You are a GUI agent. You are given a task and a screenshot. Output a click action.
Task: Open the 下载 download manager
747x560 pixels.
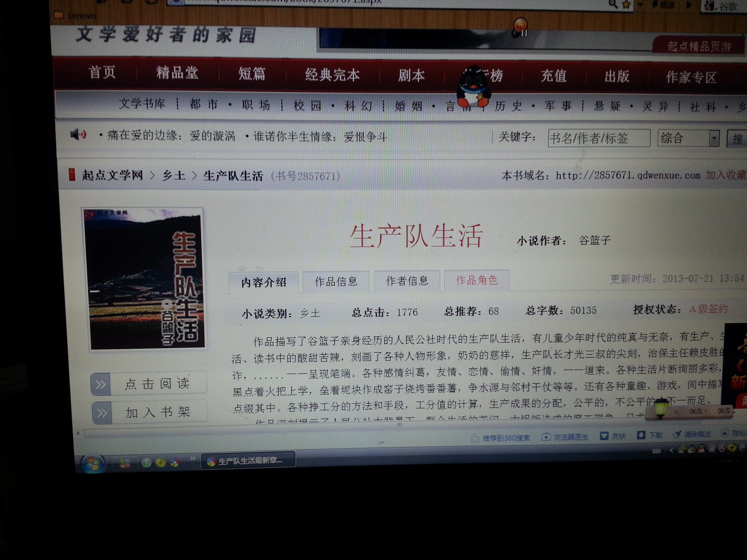click(641, 435)
